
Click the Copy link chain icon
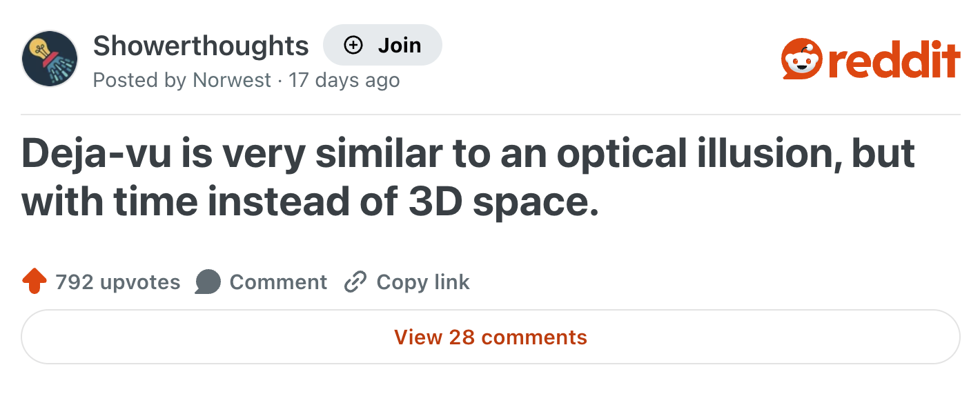pos(355,282)
